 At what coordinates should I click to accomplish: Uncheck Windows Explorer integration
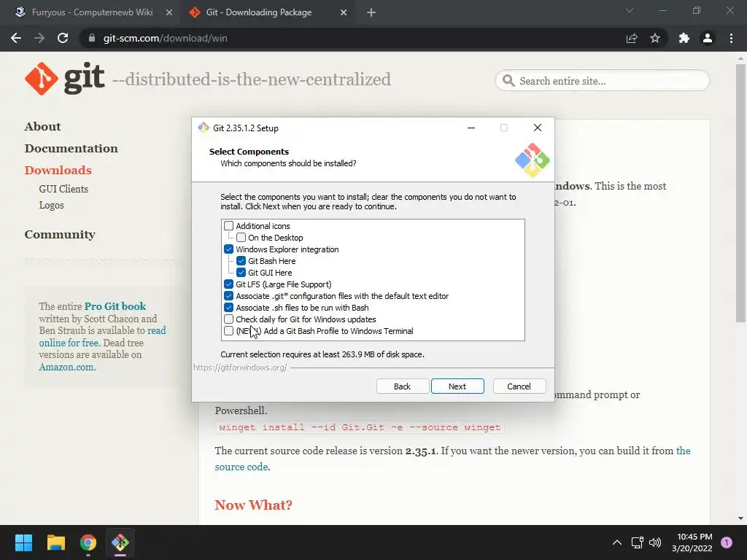pyautogui.click(x=228, y=249)
